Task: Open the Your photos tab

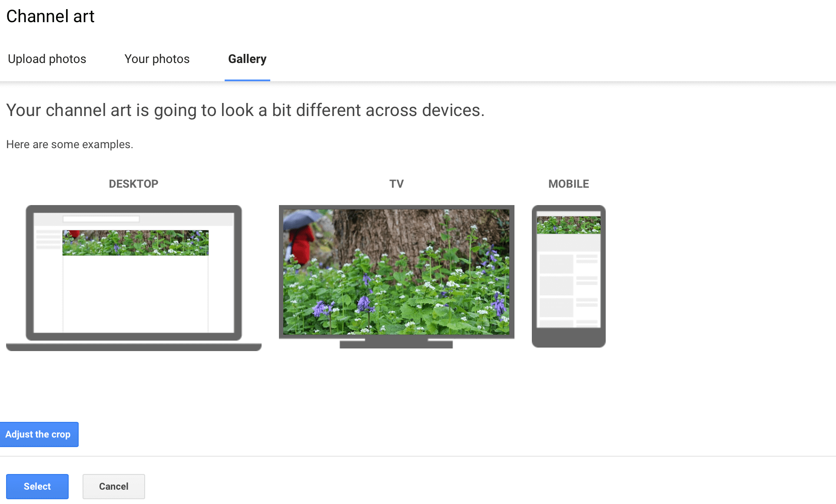Action: 157,59
